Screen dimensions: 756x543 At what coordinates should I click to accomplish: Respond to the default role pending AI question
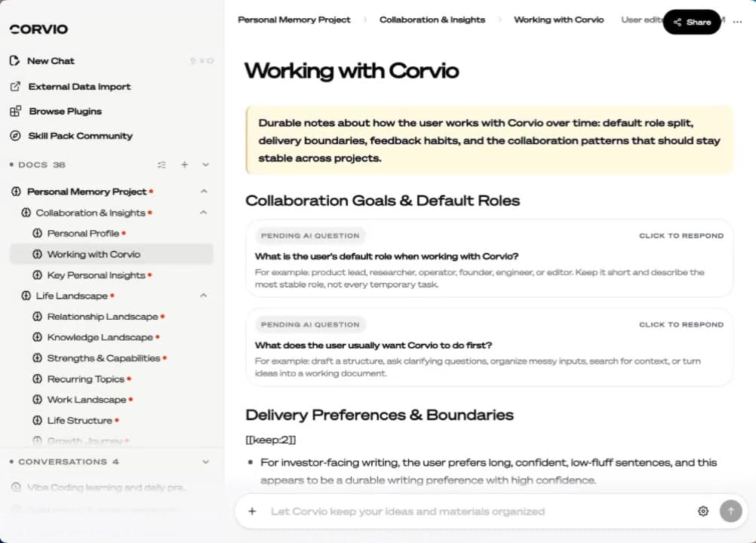click(x=681, y=235)
